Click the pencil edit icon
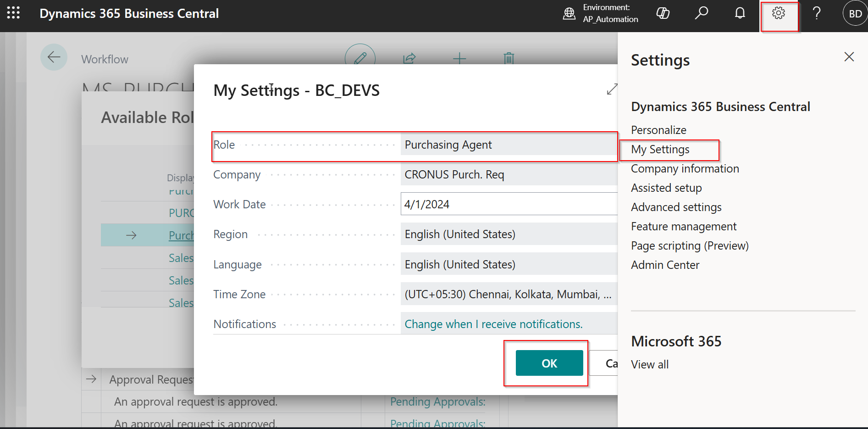The width and height of the screenshot is (868, 429). [x=360, y=58]
